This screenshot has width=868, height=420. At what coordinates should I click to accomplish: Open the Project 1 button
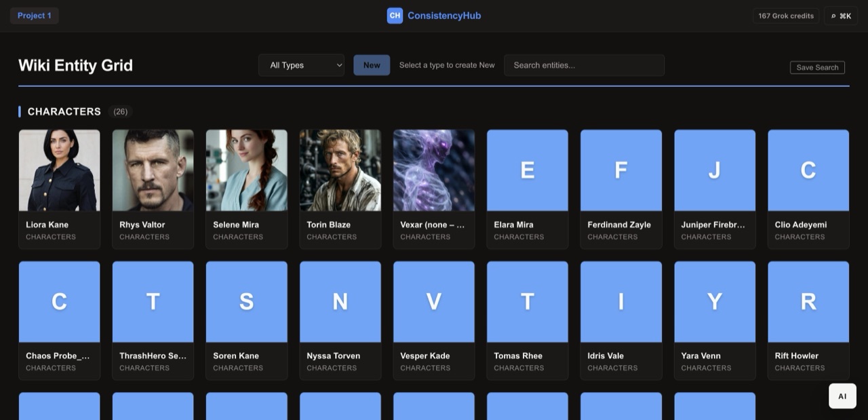(x=35, y=16)
